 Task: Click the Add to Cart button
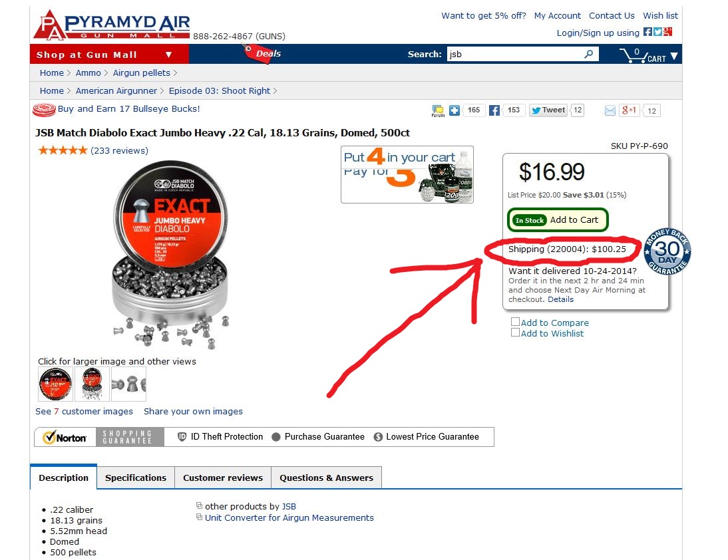pyautogui.click(x=558, y=220)
